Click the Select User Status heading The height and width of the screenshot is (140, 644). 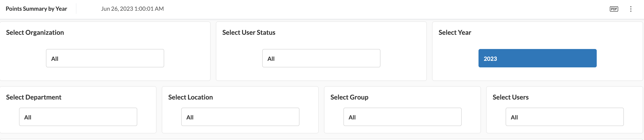(x=249, y=33)
